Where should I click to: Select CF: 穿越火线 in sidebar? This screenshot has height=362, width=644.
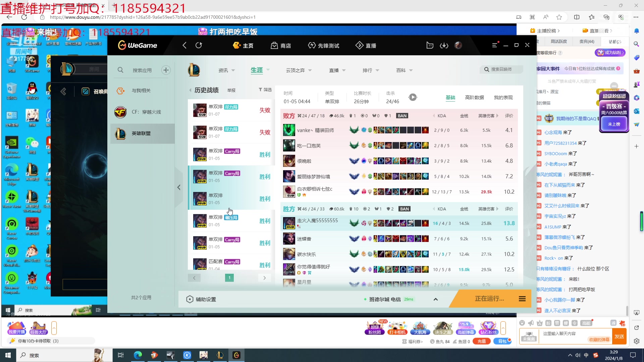click(143, 112)
